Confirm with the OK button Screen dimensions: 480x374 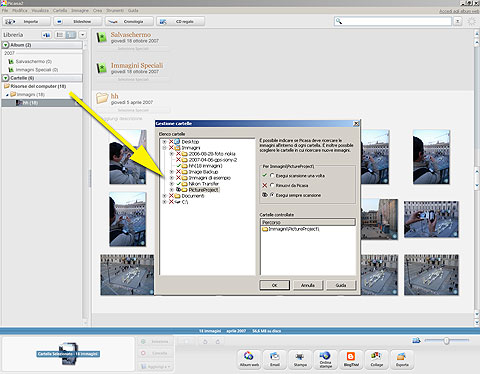pyautogui.click(x=275, y=285)
